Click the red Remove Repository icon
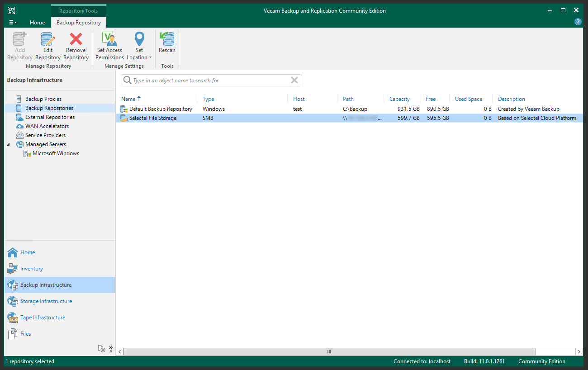 (x=76, y=39)
